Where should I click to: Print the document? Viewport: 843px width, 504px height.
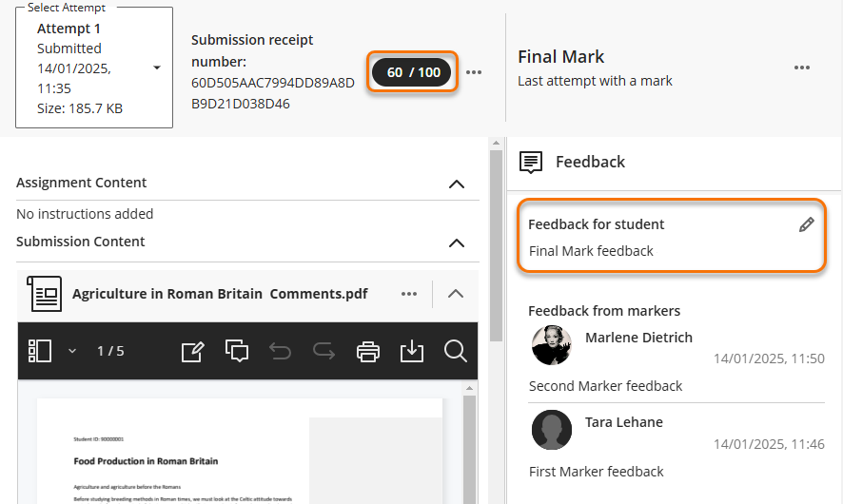tap(367, 352)
